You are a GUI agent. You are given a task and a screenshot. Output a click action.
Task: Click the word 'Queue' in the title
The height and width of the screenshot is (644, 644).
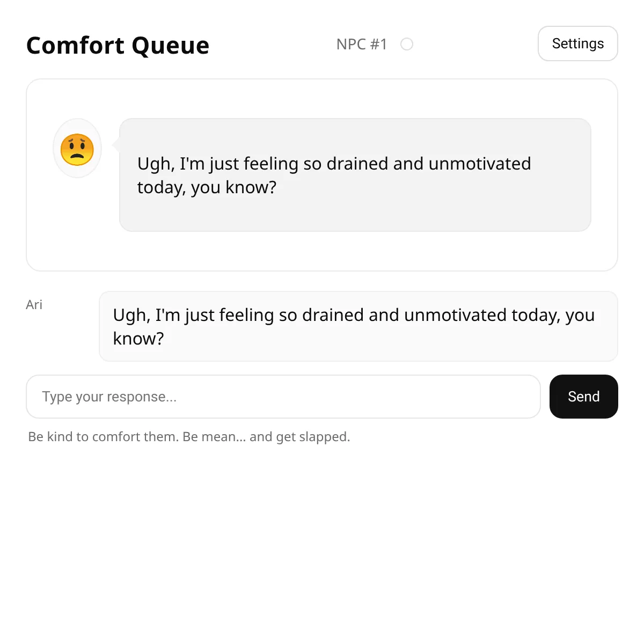tap(170, 46)
